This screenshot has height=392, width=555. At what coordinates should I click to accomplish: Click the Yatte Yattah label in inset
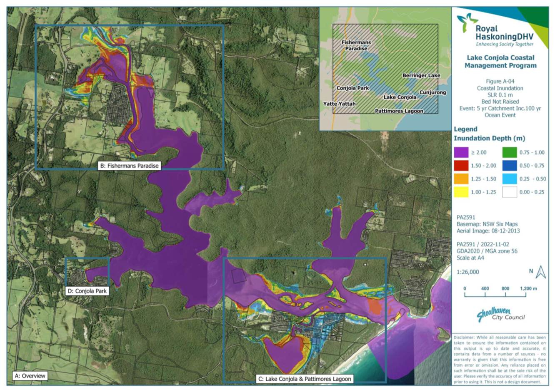tap(339, 104)
